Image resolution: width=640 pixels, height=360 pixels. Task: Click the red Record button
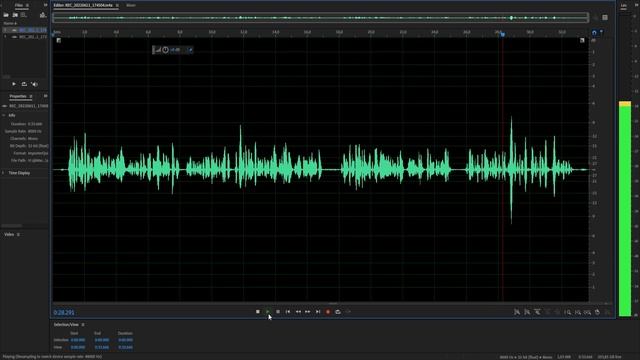328,312
